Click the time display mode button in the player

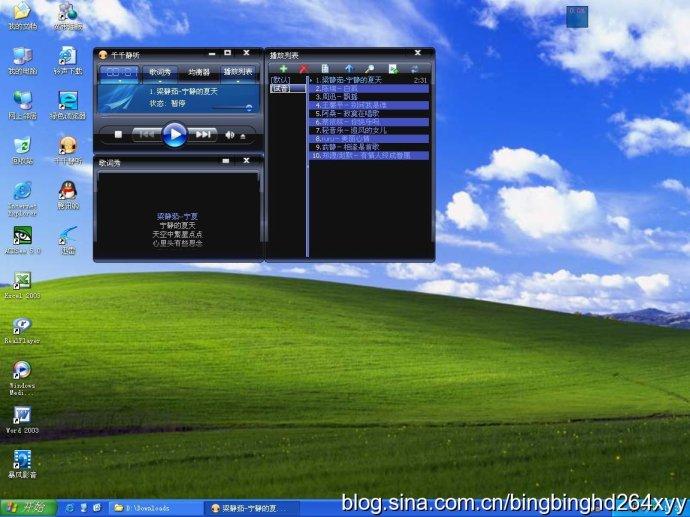click(119, 73)
